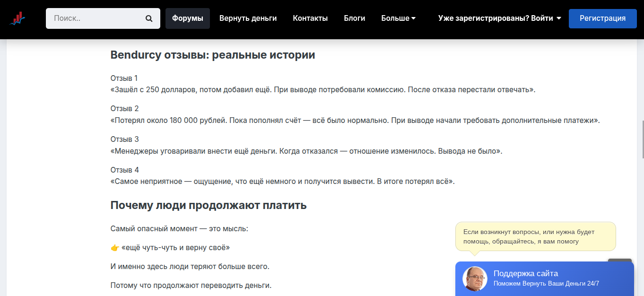Click the site logo chart icon

[x=17, y=18]
